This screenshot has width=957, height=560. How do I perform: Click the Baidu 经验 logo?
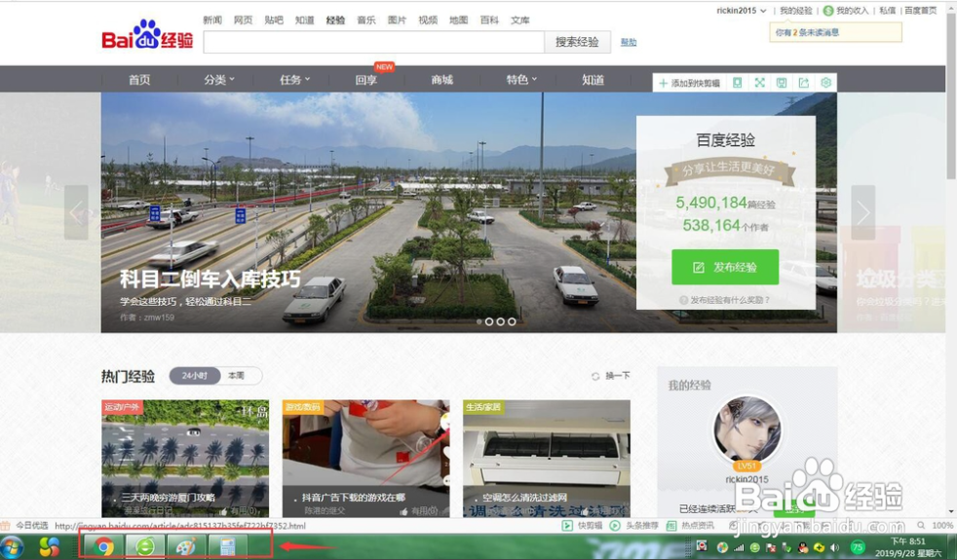(x=147, y=35)
